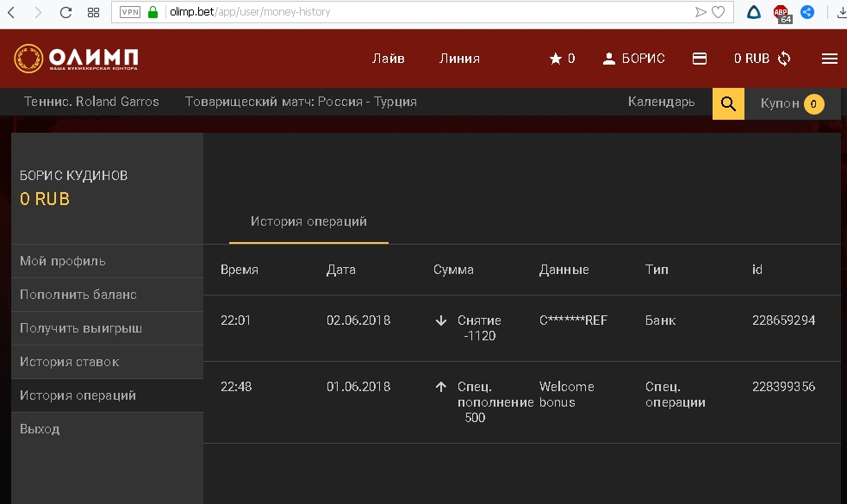
Task: Open Получить выигрыш in sidebar
Action: (x=81, y=328)
